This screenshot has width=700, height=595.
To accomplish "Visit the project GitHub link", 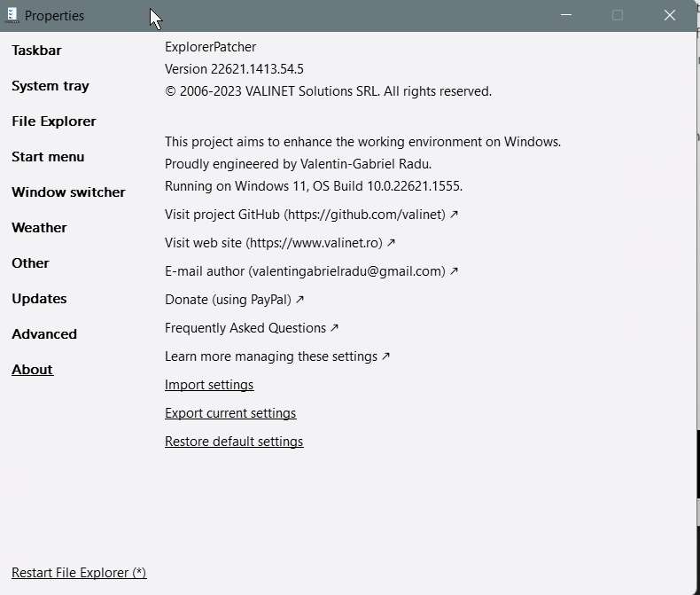I will click(x=311, y=215).
